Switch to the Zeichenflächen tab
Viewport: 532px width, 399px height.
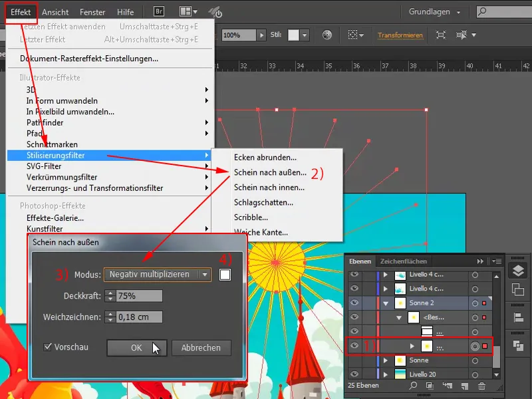click(x=404, y=261)
